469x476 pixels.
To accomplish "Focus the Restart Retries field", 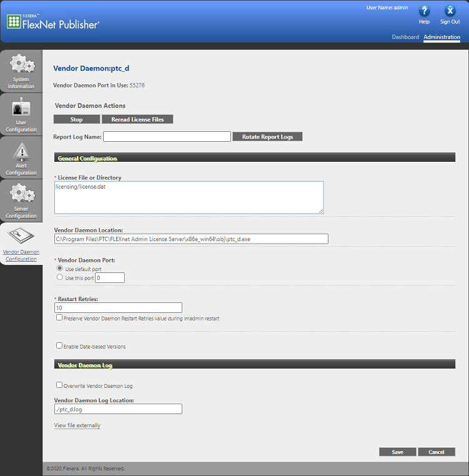I will click(x=118, y=308).
